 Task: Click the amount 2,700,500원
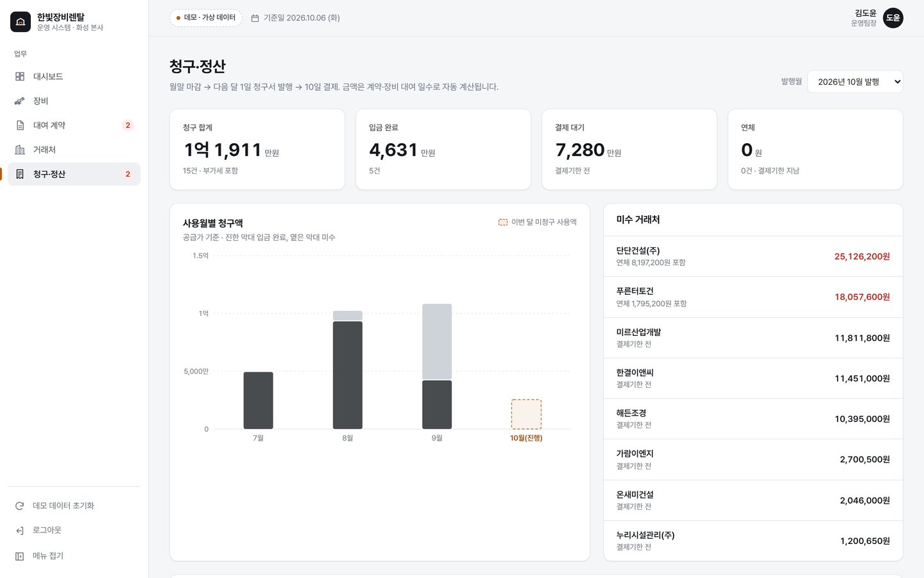point(864,459)
